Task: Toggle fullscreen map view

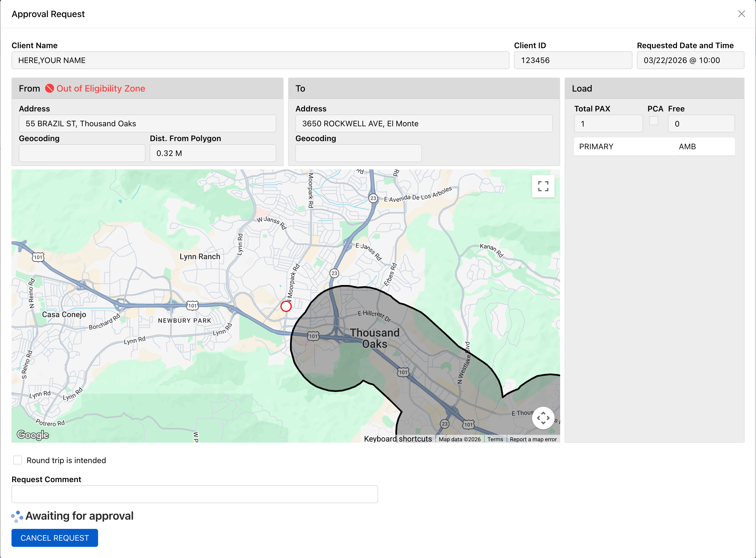Action: click(x=543, y=186)
